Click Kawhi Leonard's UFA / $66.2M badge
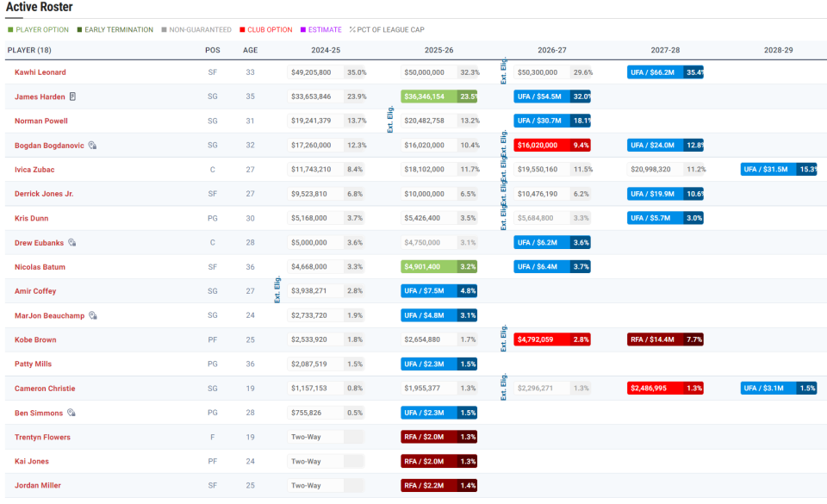 point(665,72)
